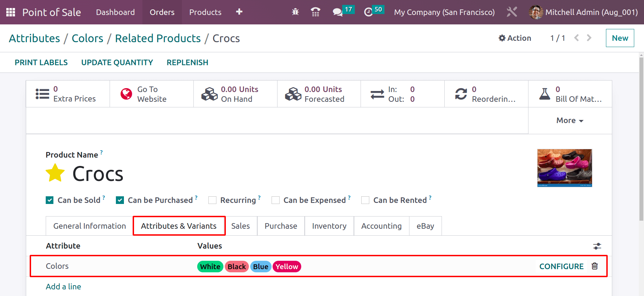The image size is (644, 296).
Task: Click the Crocs product name field
Action: coord(98,174)
